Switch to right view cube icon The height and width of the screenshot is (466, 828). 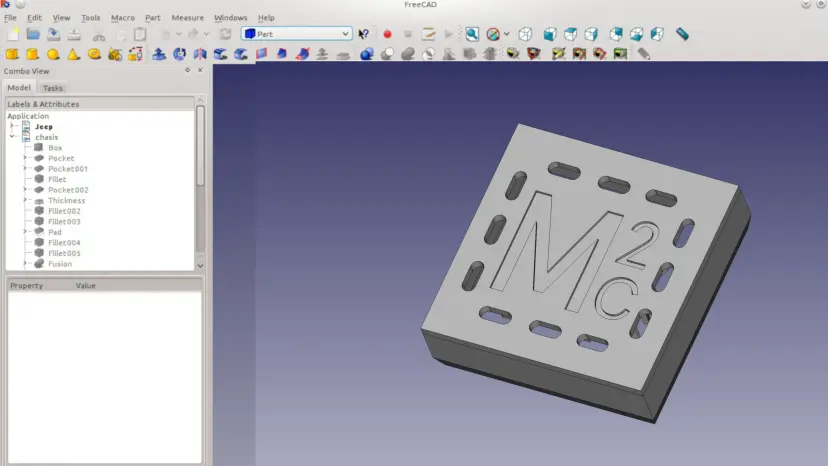(x=591, y=34)
